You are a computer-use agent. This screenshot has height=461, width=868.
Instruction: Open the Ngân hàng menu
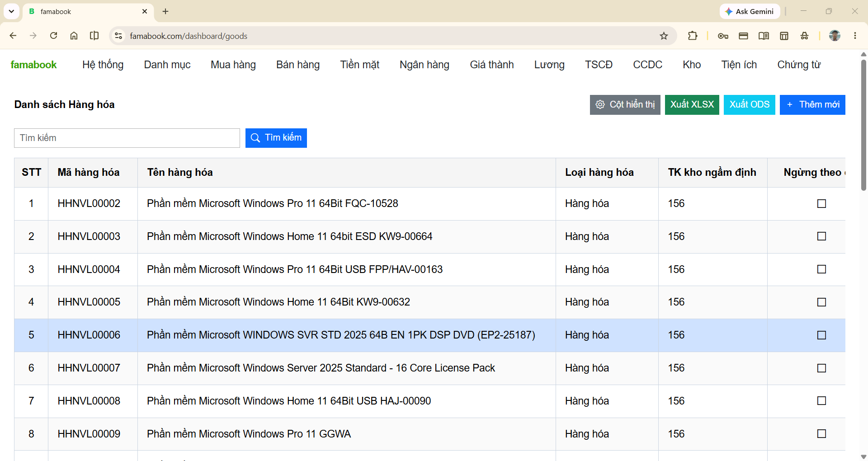coord(425,65)
